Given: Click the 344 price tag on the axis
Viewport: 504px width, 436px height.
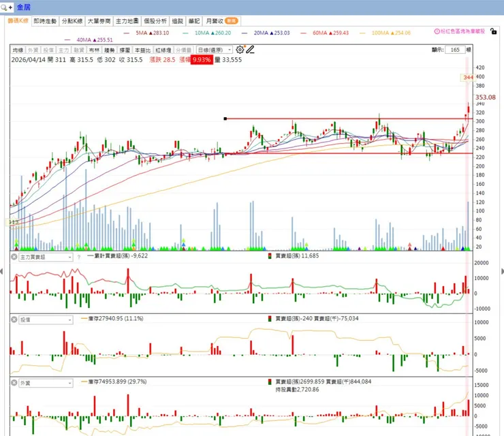Looking at the screenshot, I should pos(468,78).
